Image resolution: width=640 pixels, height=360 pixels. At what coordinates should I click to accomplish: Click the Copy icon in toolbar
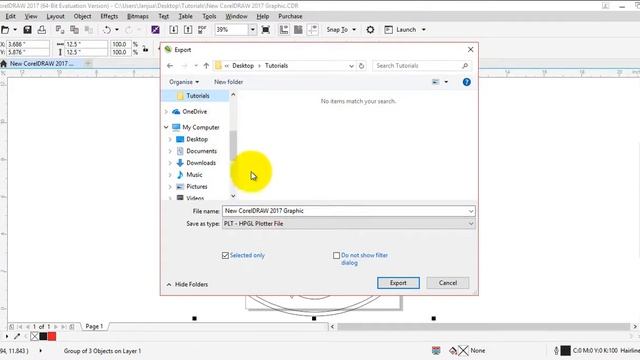pyautogui.click(x=74, y=30)
